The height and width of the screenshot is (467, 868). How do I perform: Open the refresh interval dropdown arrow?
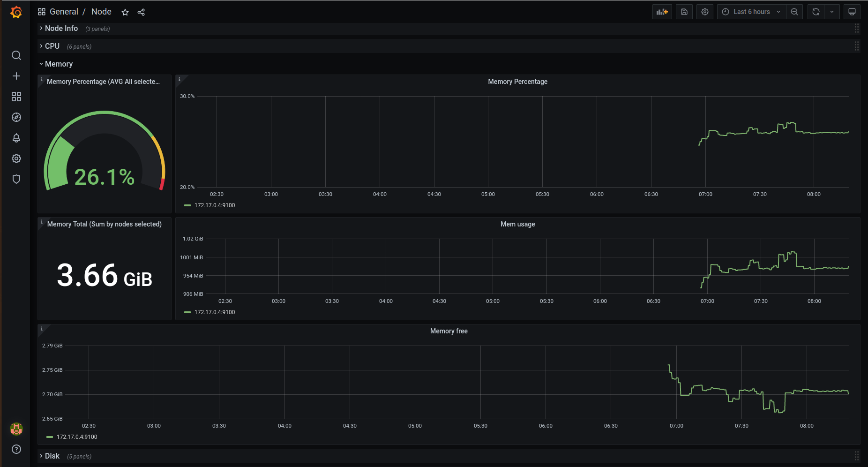coord(832,12)
